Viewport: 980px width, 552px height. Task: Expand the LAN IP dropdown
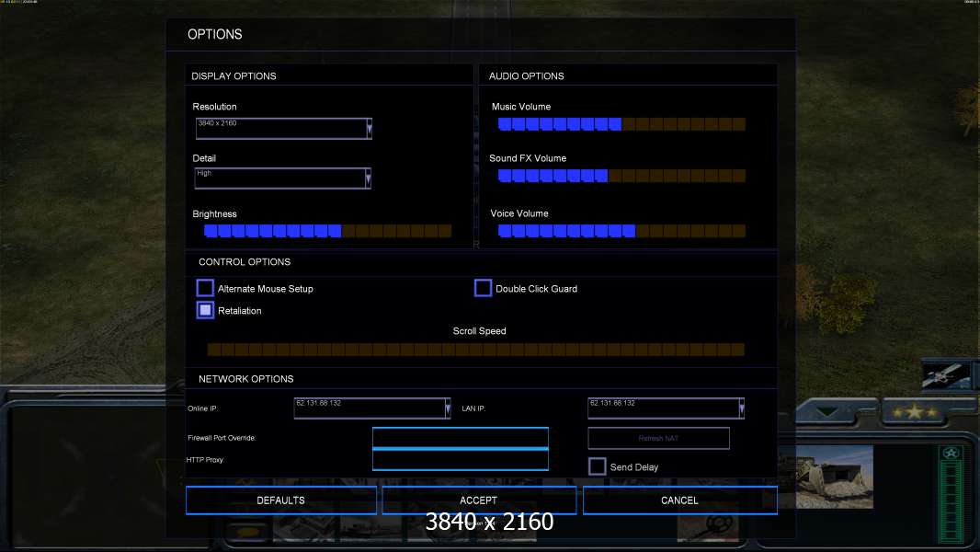click(741, 408)
